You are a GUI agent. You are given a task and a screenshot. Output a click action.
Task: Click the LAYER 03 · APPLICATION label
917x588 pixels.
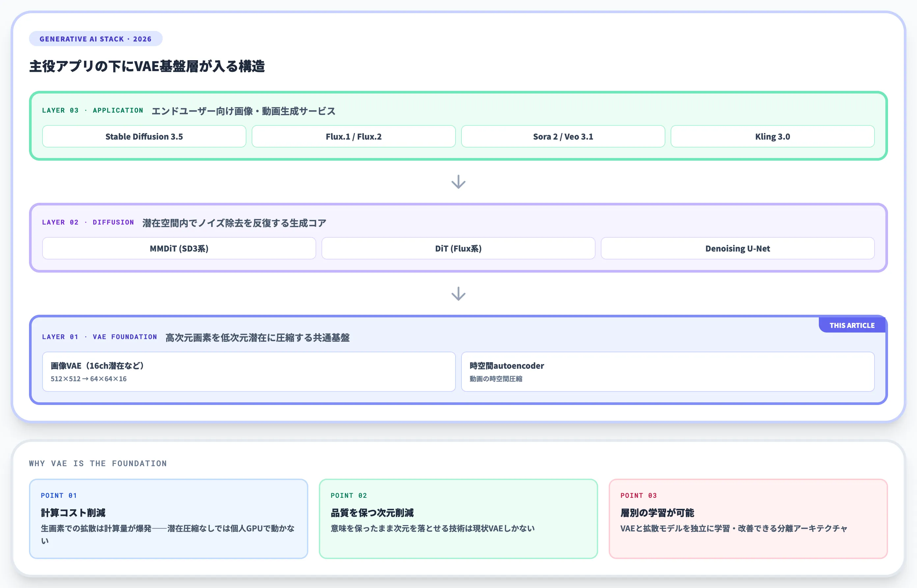click(x=93, y=110)
